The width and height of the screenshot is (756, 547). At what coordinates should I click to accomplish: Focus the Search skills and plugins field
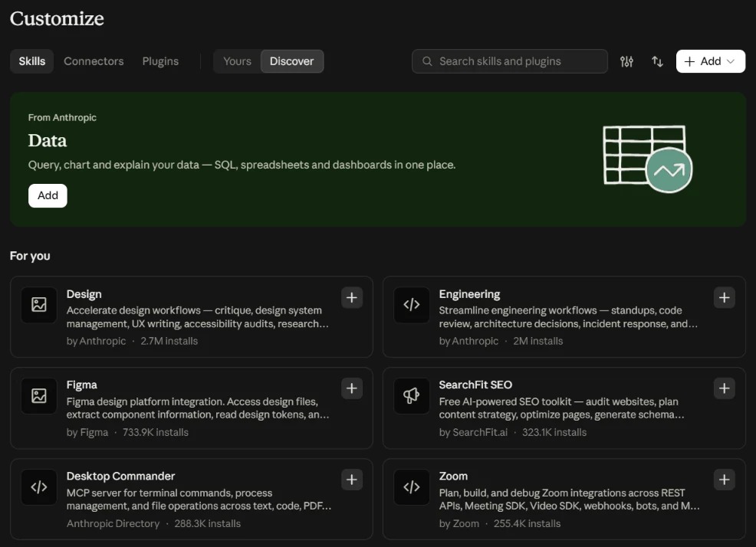510,61
